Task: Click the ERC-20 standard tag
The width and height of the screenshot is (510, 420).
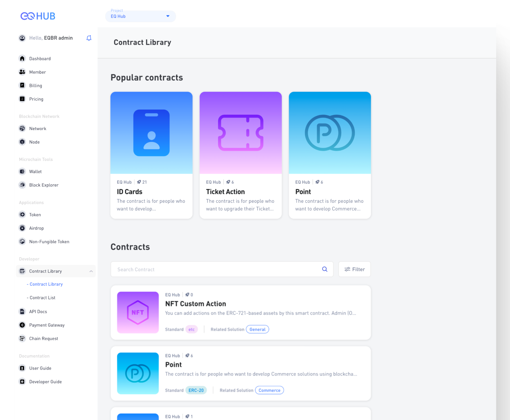Action: (x=196, y=390)
